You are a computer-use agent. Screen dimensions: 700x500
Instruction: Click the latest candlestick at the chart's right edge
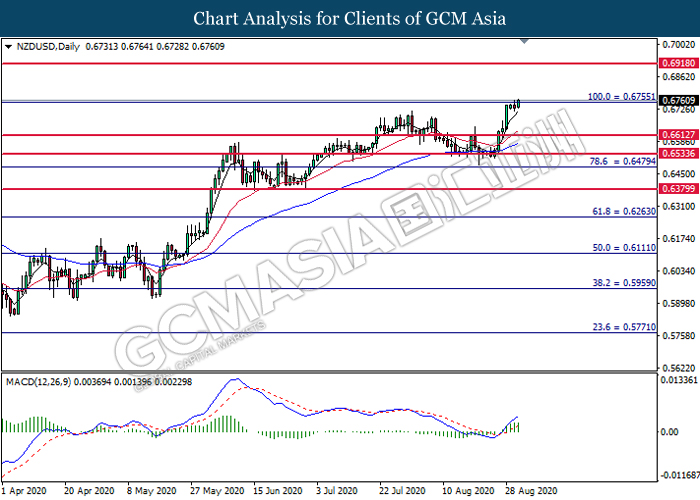click(518, 103)
